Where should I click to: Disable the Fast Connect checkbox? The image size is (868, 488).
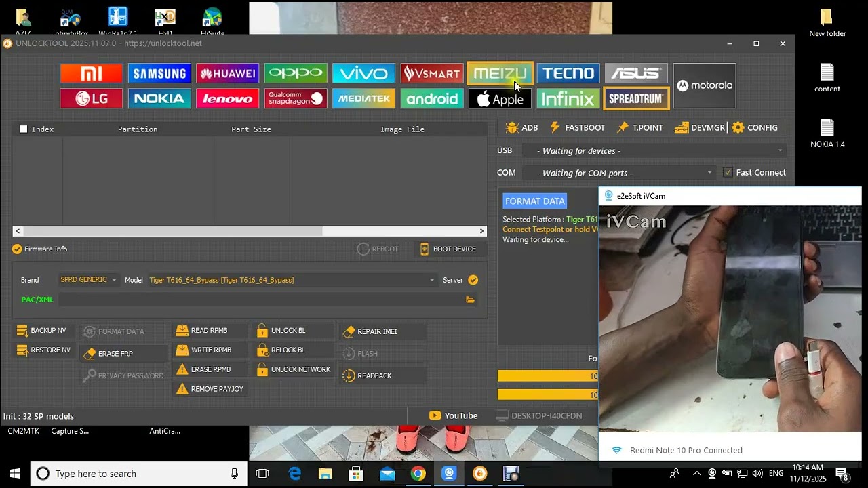[728, 172]
